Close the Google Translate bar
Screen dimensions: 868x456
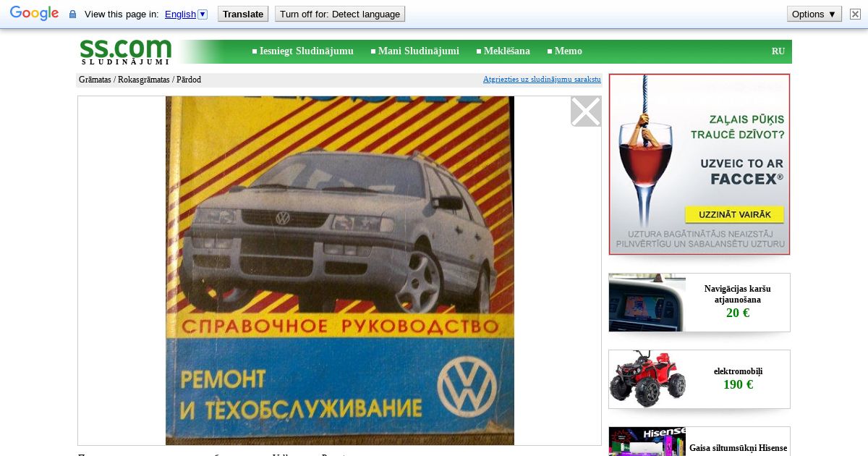pos(855,14)
